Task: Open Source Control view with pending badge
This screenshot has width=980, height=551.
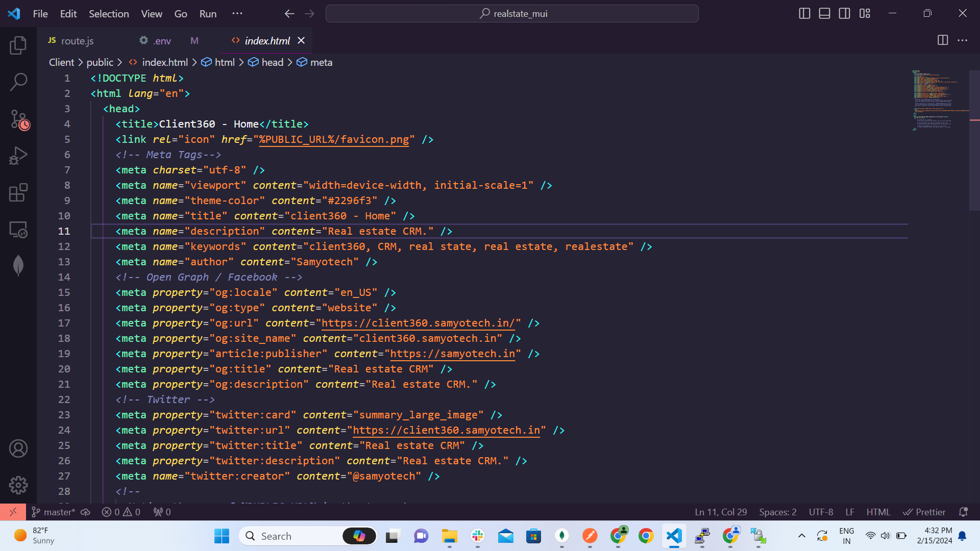Action: coord(19,120)
